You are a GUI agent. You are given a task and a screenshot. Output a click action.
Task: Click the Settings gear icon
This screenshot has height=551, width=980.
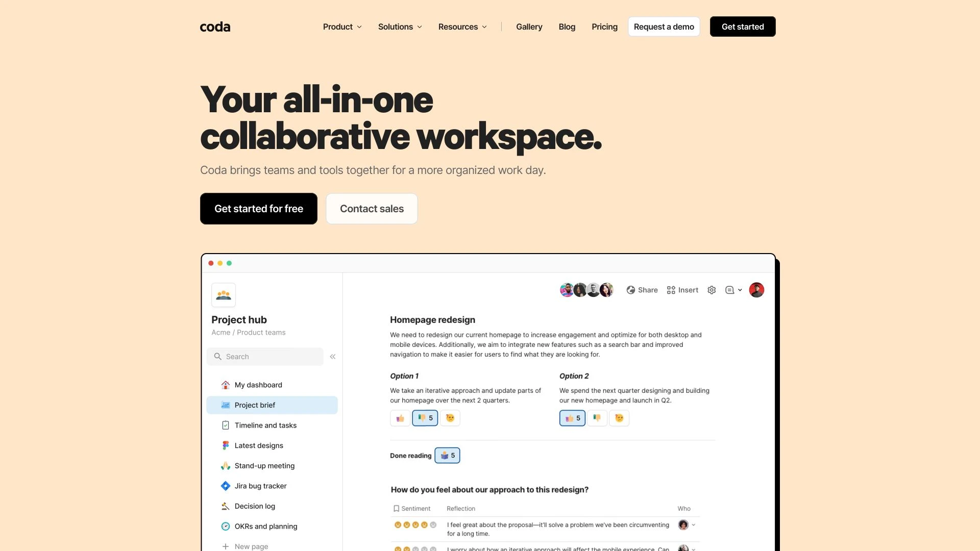712,289
